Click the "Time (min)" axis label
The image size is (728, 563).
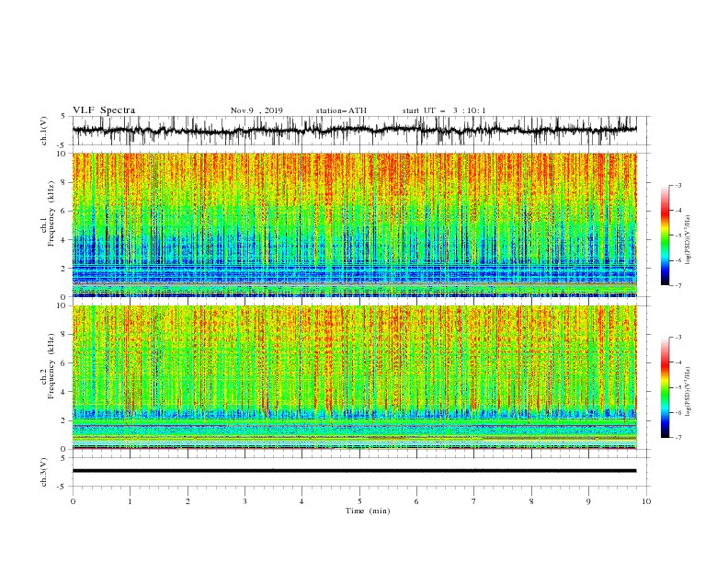(x=368, y=511)
